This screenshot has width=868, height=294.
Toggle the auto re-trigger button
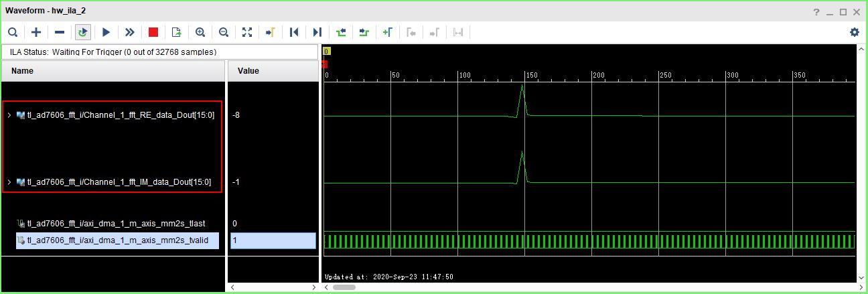83,32
